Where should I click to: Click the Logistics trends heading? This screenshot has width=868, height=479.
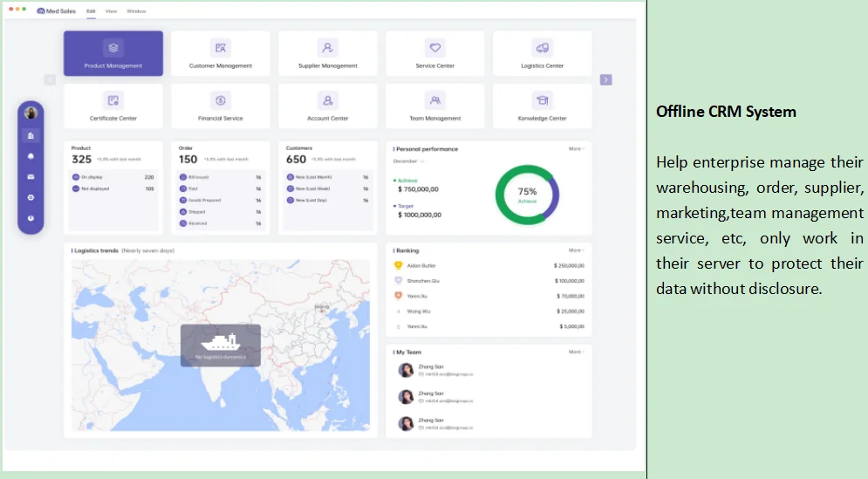pyautogui.click(x=96, y=251)
